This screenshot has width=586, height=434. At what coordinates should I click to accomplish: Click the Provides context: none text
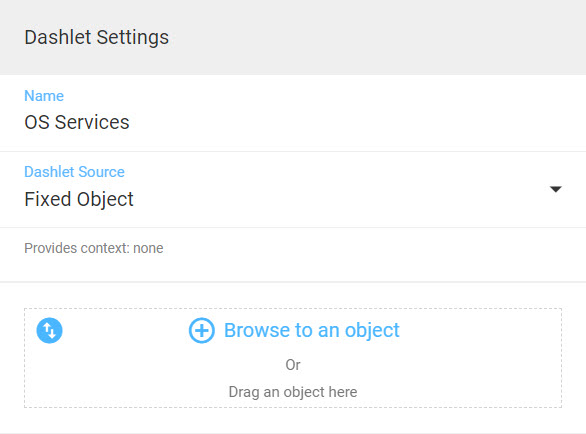click(x=94, y=248)
